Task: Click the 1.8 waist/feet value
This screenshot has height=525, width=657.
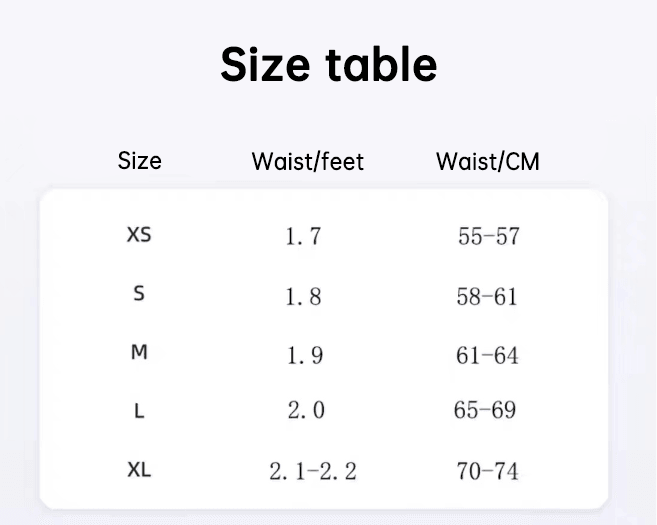Action: 303,296
